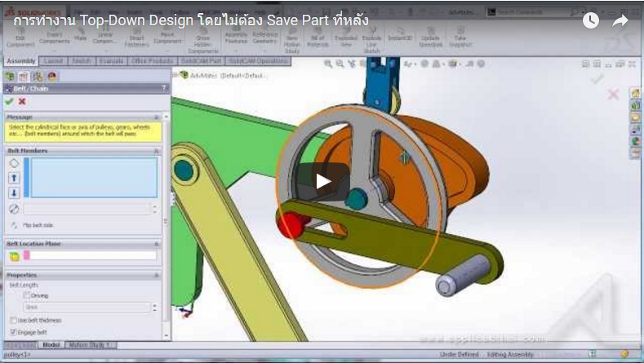Click the Exploded View ribbon tool
Viewport: 644px width, 363px height.
coord(346,38)
